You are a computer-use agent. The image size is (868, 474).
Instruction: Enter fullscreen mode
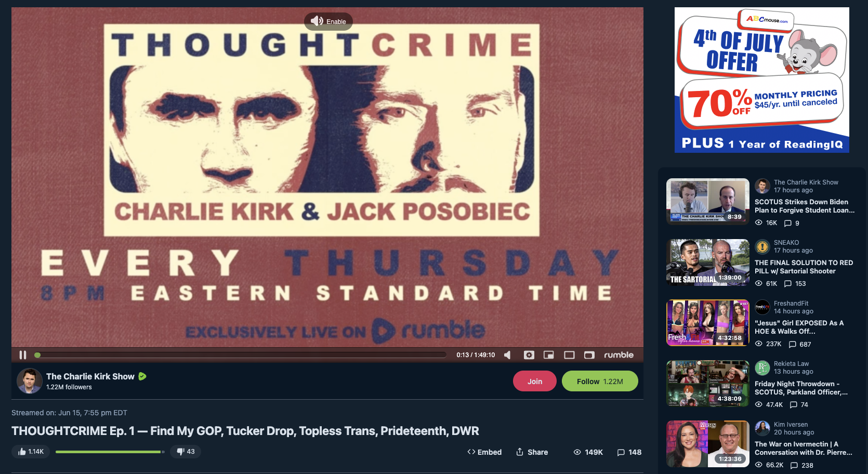(589, 355)
